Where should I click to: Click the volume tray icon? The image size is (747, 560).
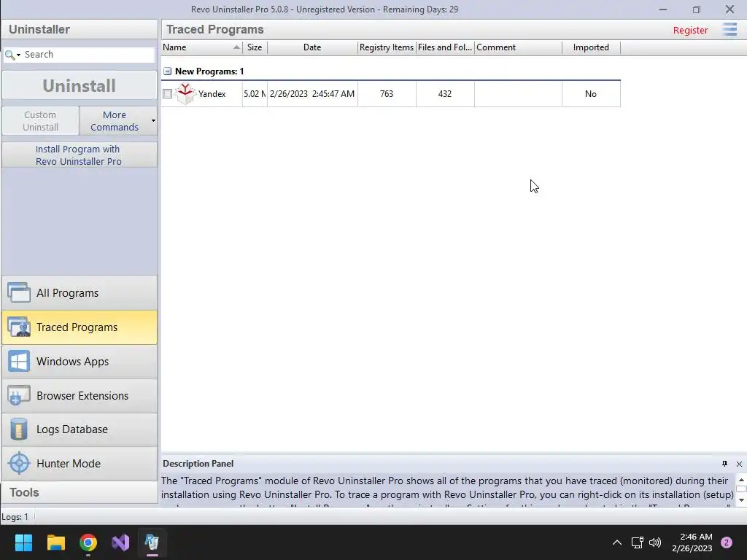pyautogui.click(x=655, y=542)
